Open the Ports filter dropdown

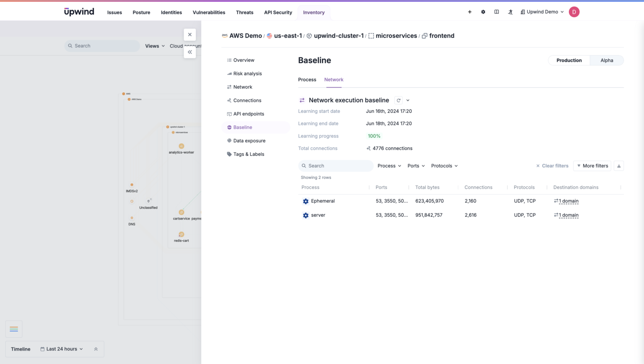tap(415, 165)
